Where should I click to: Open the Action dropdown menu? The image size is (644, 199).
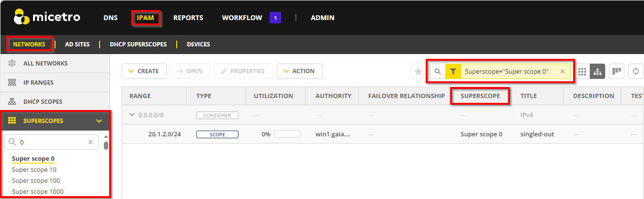299,71
